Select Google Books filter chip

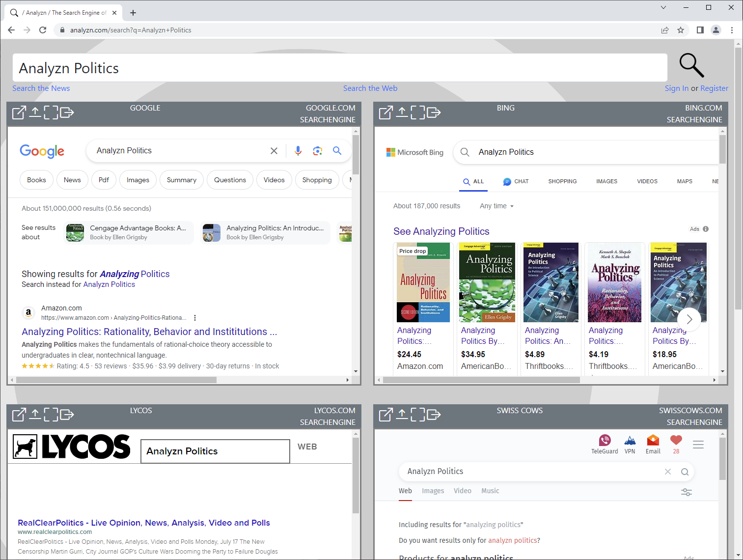tap(36, 180)
